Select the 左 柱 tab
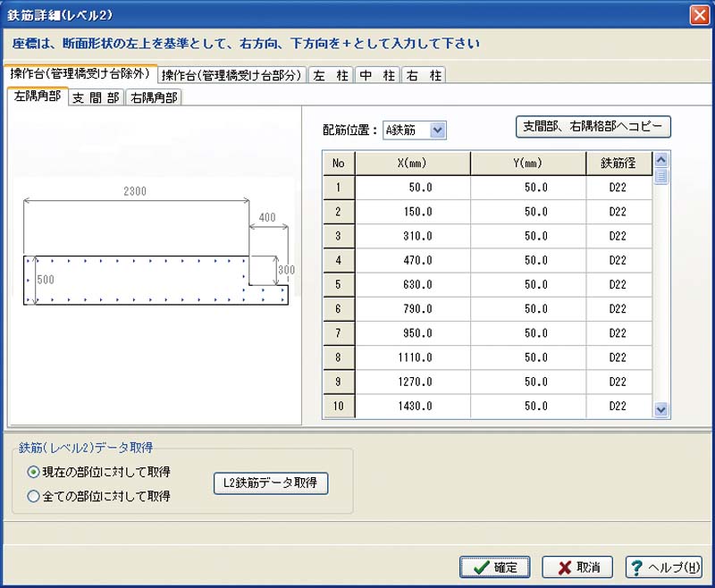The height and width of the screenshot is (588, 715). (331, 75)
